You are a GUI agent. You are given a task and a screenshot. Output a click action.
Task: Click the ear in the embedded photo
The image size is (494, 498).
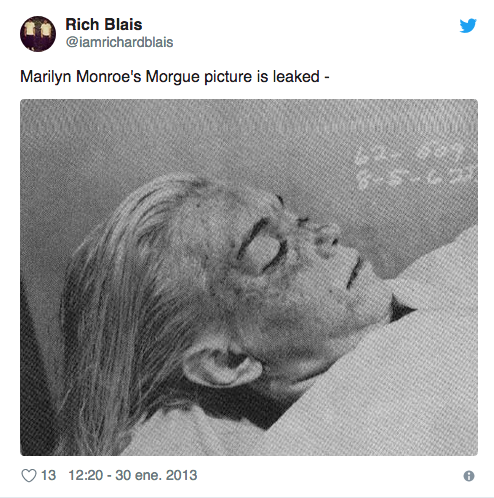(222, 364)
